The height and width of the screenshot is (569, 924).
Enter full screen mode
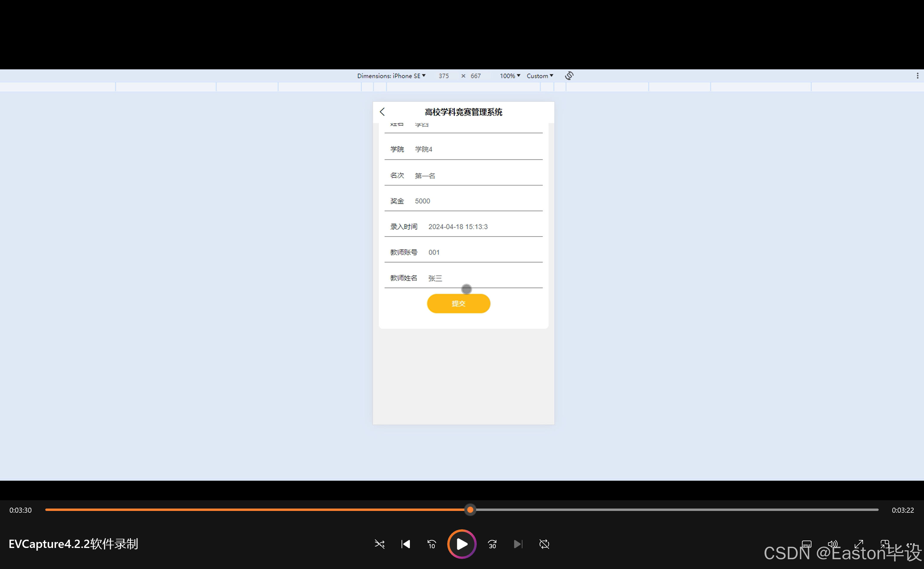coord(859,544)
